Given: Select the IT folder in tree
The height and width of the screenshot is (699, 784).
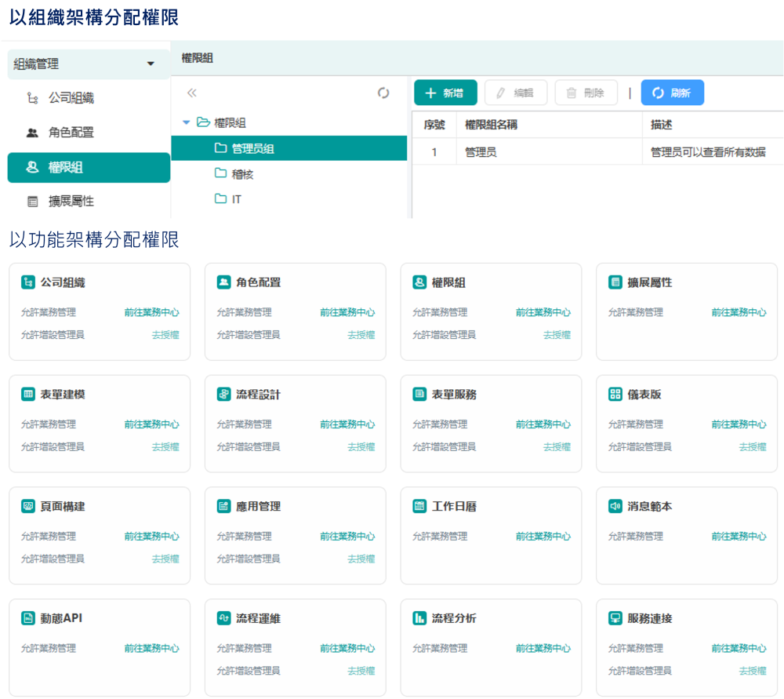Looking at the screenshot, I should [x=235, y=199].
